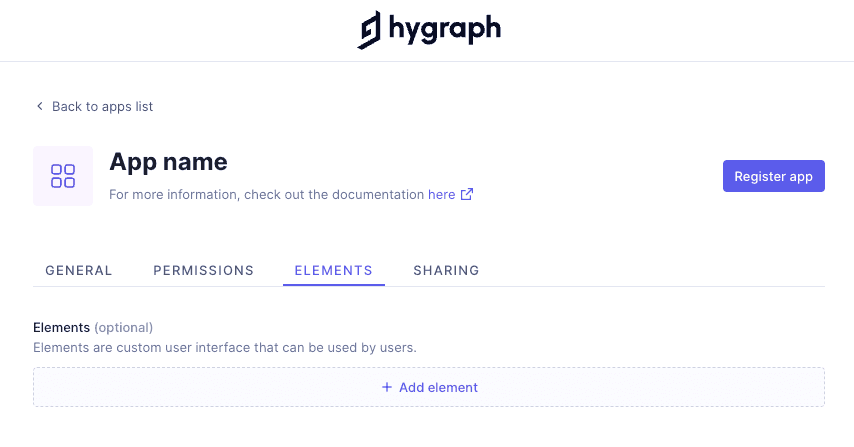Click the 'For more information' help text
Viewport: 854px width, 447px height.
click(266, 195)
